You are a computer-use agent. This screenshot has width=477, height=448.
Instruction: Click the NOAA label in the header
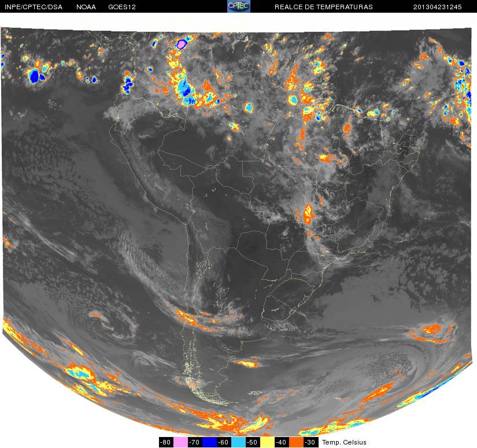point(86,7)
